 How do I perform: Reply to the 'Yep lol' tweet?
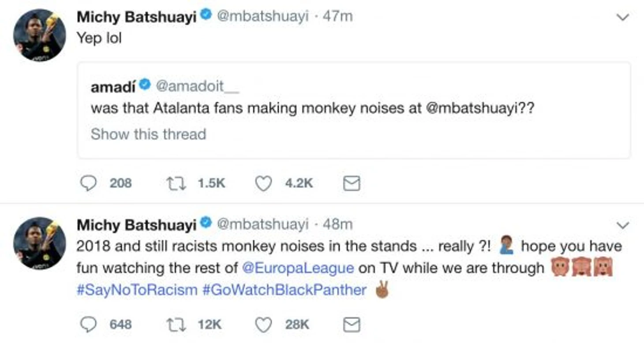click(88, 183)
